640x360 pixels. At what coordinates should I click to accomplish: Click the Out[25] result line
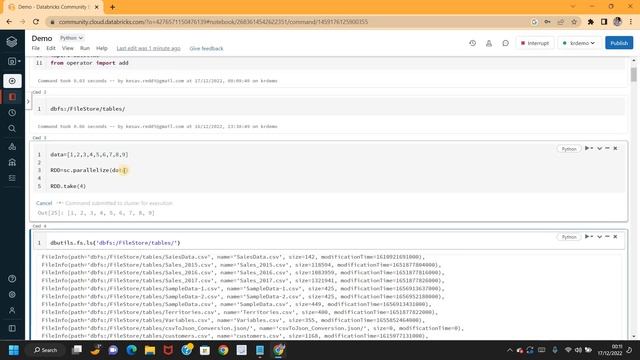click(96, 213)
